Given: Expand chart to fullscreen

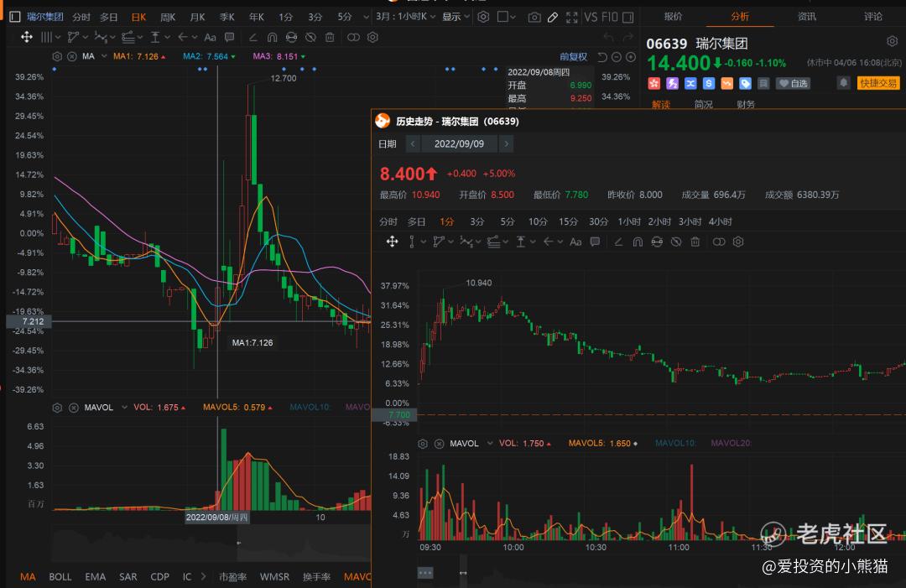Looking at the screenshot, I should point(572,18).
